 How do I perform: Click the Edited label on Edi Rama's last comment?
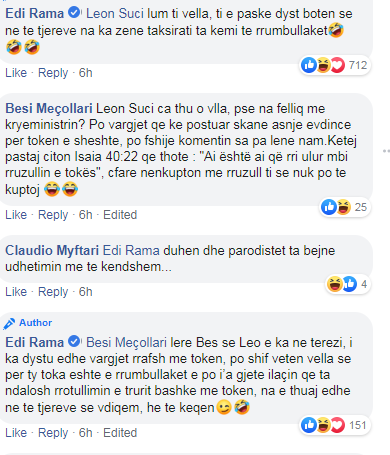(x=120, y=433)
